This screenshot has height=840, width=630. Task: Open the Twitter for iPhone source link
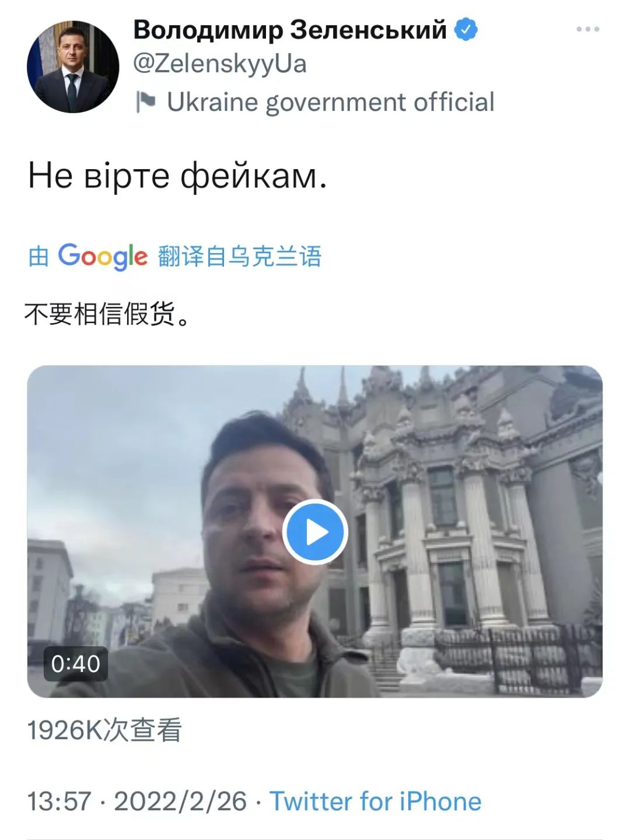click(376, 801)
